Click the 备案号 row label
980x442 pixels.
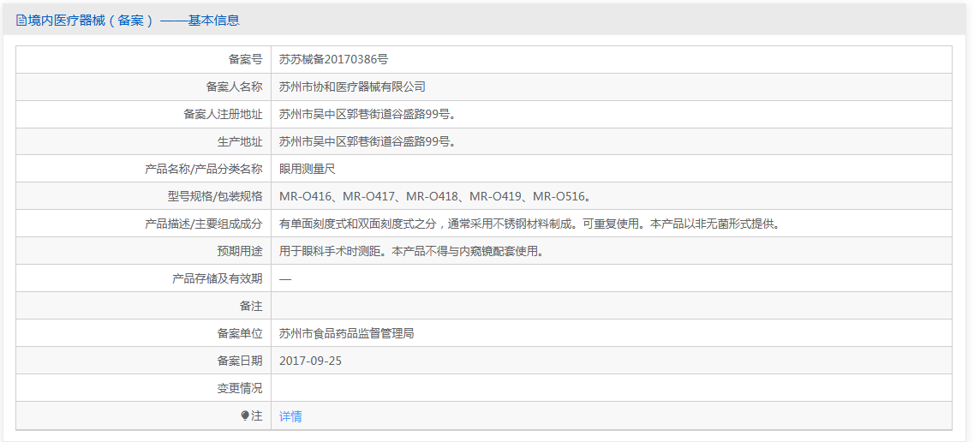tap(246, 59)
